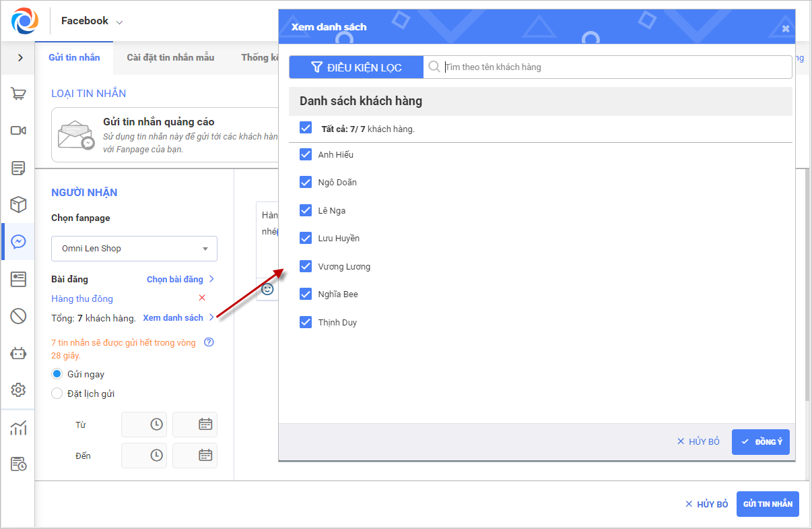Expand the collapsed sidebar with arrow

coord(20,58)
